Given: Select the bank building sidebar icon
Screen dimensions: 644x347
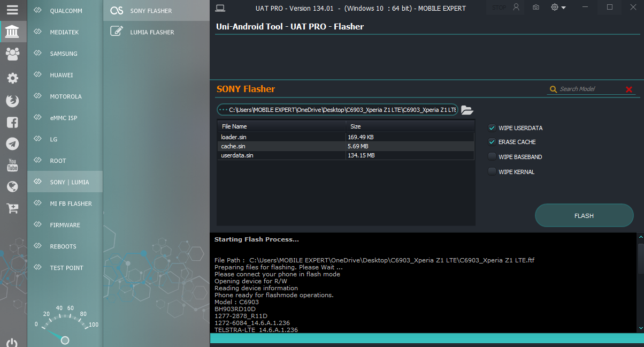Looking at the screenshot, I should click(12, 32).
